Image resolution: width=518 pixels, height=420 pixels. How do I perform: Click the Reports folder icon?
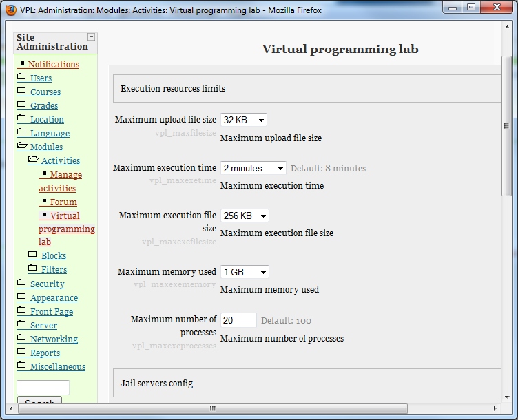pyautogui.click(x=21, y=351)
